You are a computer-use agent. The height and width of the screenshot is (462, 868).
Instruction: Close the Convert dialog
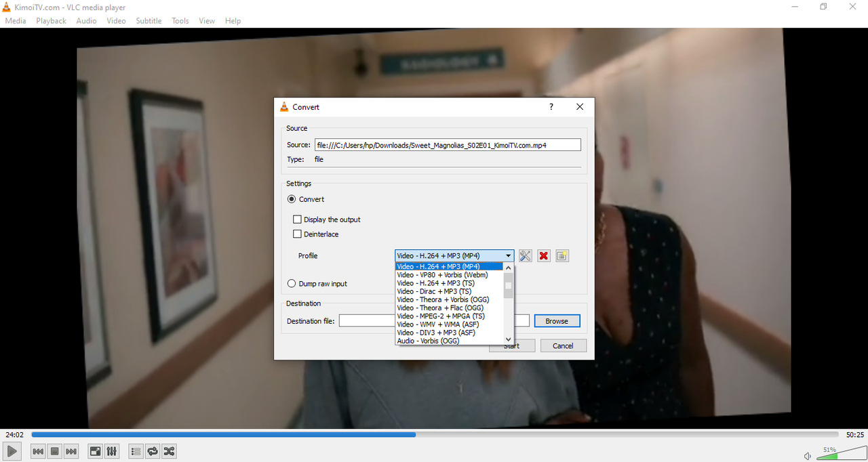click(x=580, y=107)
